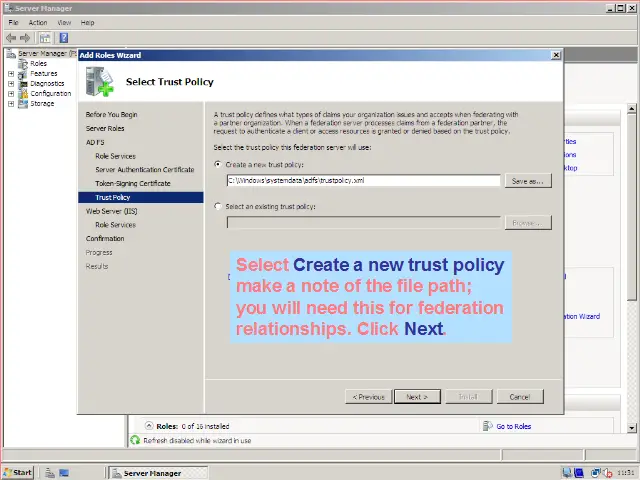The height and width of the screenshot is (480, 640).
Task: Click Server Manager taskbar button
Action: coord(159,473)
